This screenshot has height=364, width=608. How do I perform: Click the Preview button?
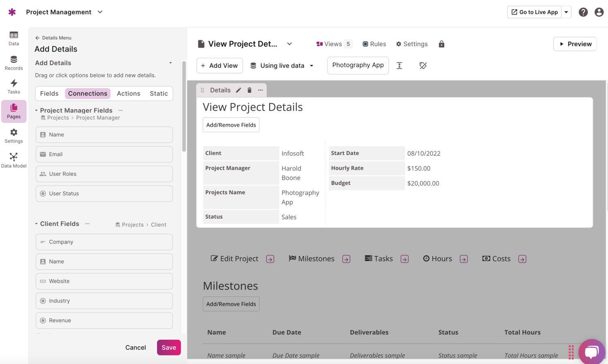(575, 44)
